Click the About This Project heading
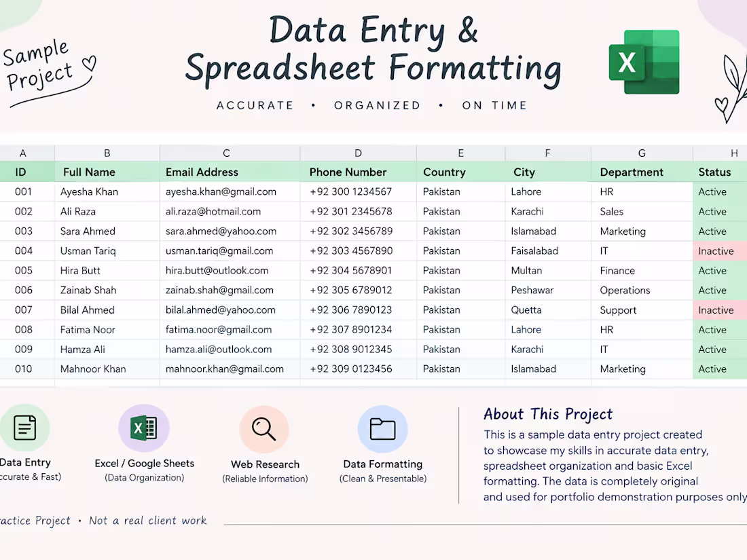 tap(548, 414)
